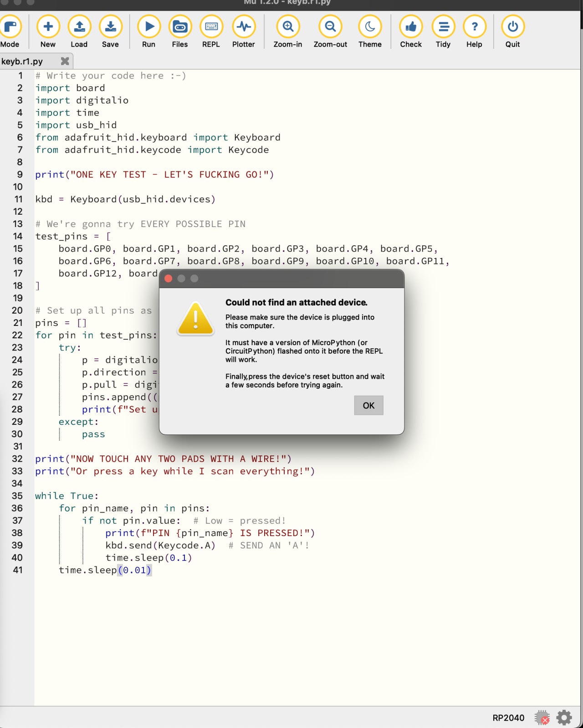Click the 'time.sleep(0.01)' line
The image size is (583, 728).
105,570
